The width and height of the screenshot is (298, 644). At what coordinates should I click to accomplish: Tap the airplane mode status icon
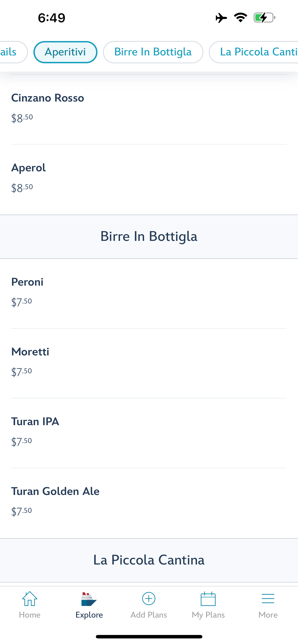pos(221,18)
